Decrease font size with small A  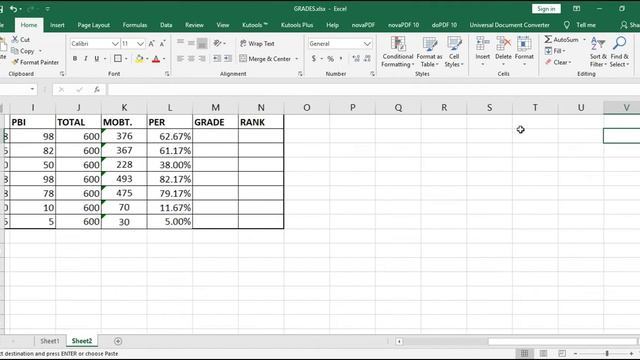(x=162, y=43)
